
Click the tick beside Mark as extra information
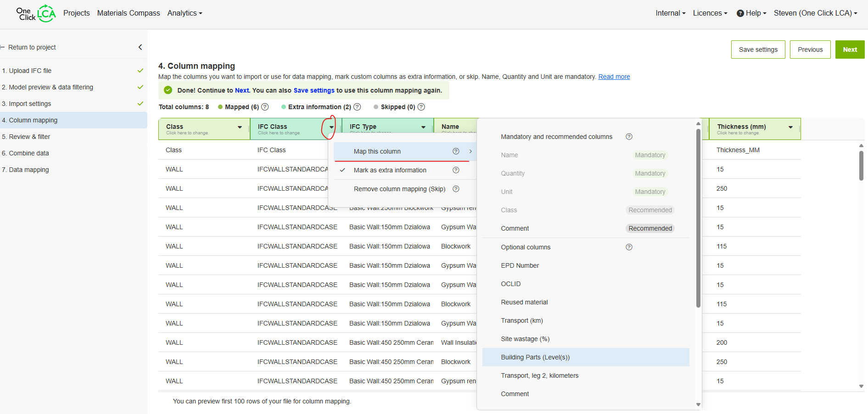342,170
